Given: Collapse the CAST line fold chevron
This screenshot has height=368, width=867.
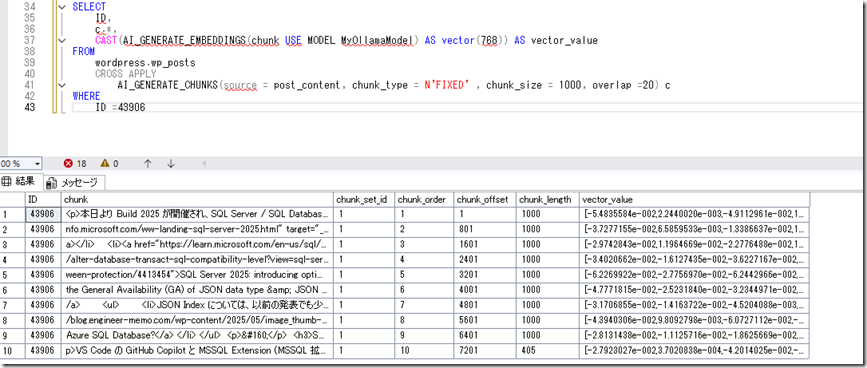Looking at the screenshot, I should 61,40.
